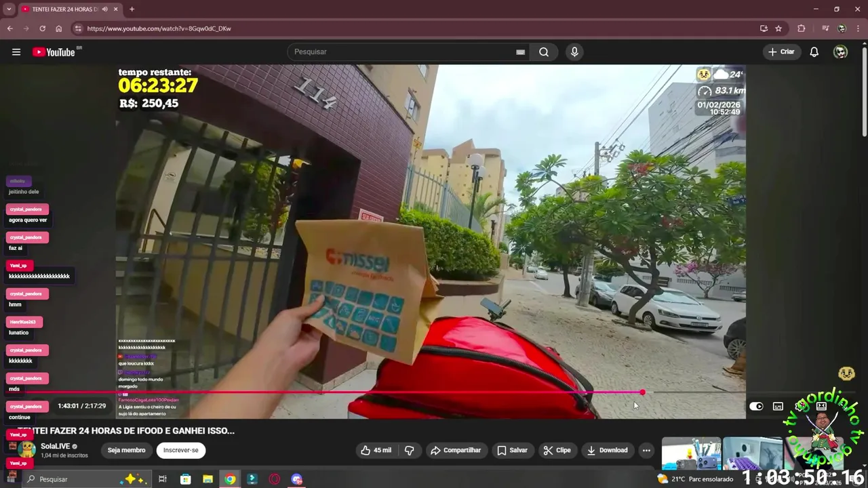Bookmark this page with star icon

coord(778,28)
